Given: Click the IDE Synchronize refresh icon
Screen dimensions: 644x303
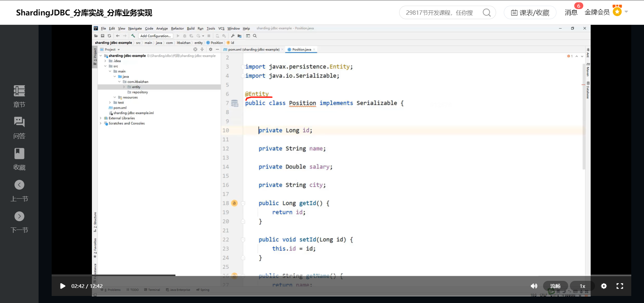Looking at the screenshot, I should [109, 36].
